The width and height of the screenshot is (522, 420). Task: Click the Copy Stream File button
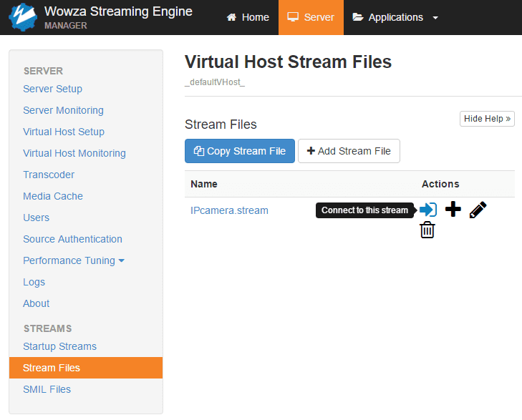(240, 151)
